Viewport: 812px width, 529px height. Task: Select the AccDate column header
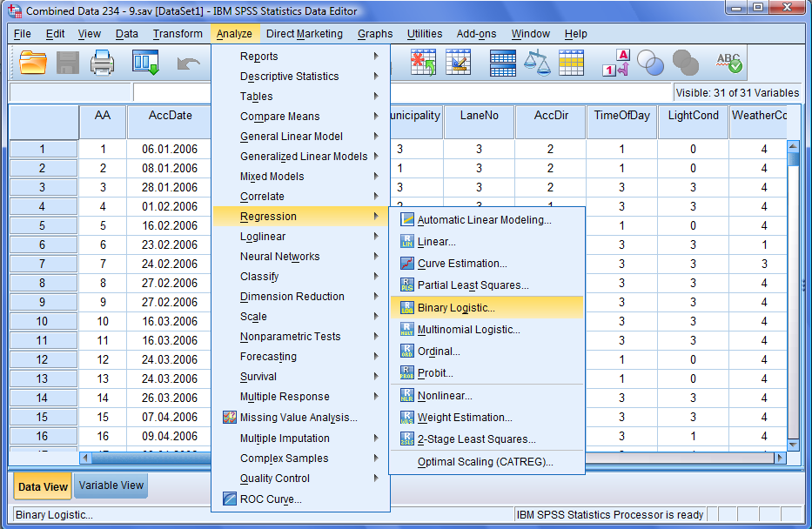[170, 122]
